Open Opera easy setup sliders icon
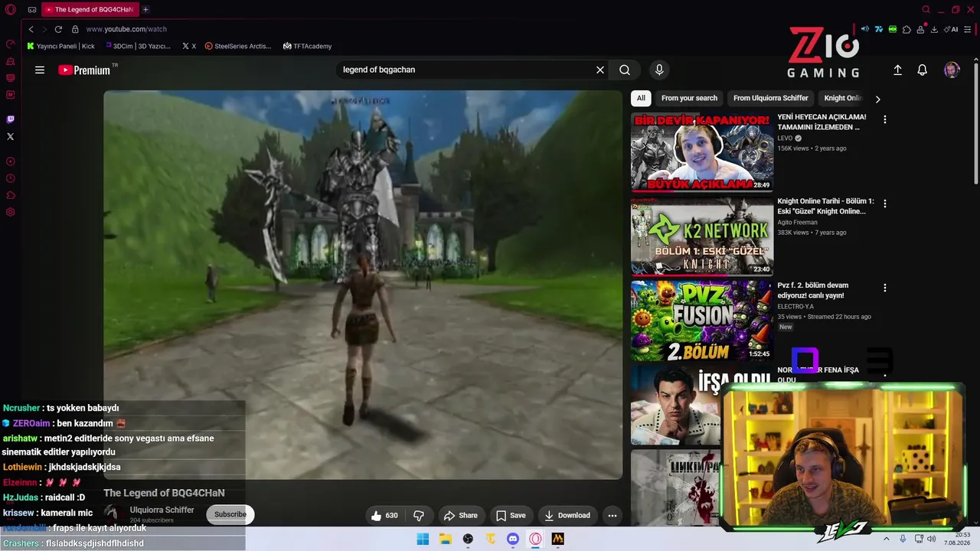 (969, 29)
